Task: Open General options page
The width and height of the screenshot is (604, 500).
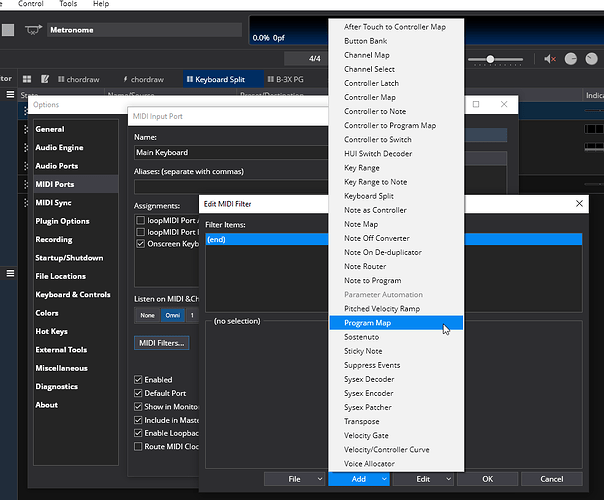Action: (x=76, y=129)
